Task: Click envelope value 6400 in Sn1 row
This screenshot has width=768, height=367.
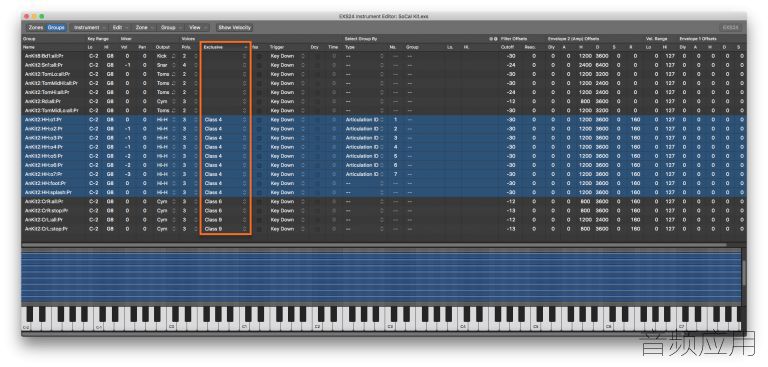Action: 601,65
